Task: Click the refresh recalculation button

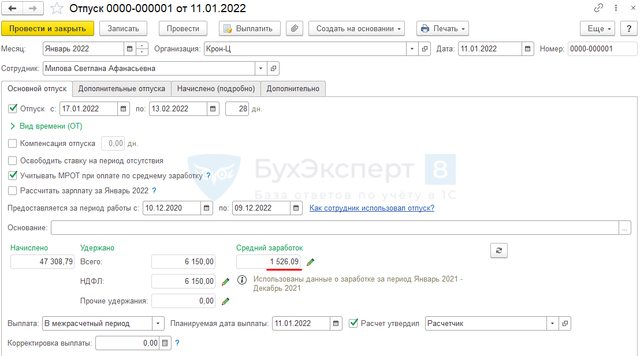Action: tap(498, 250)
